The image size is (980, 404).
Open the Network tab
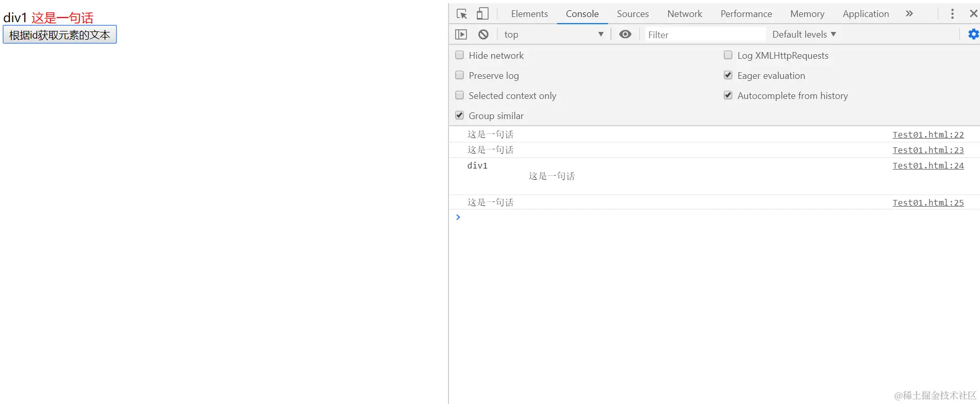[685, 14]
